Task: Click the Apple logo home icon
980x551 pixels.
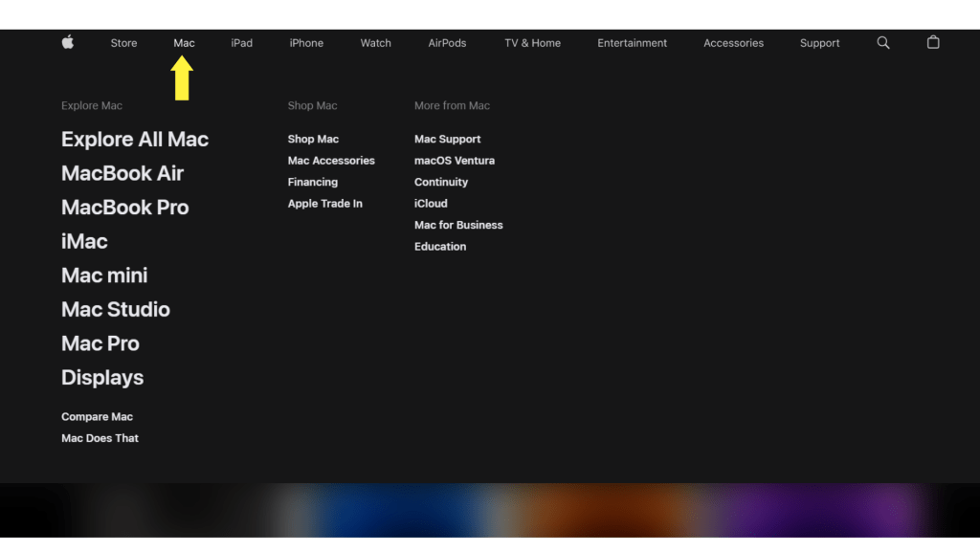Action: tap(68, 42)
